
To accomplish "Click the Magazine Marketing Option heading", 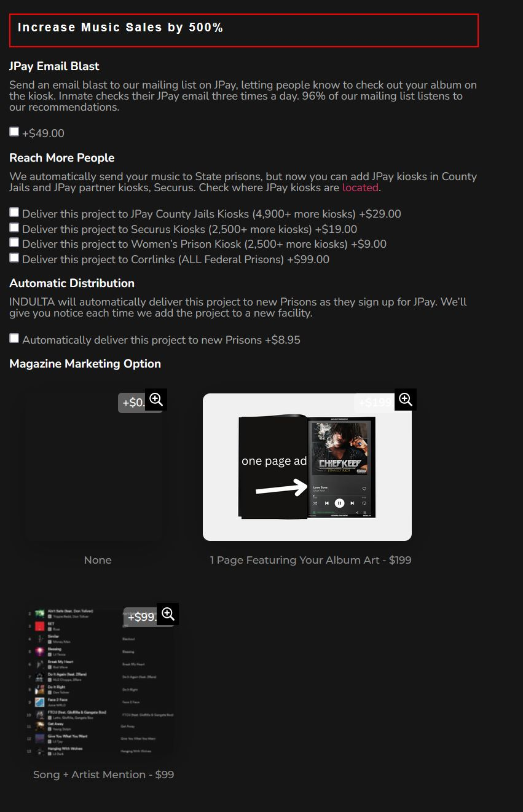I will [x=85, y=363].
